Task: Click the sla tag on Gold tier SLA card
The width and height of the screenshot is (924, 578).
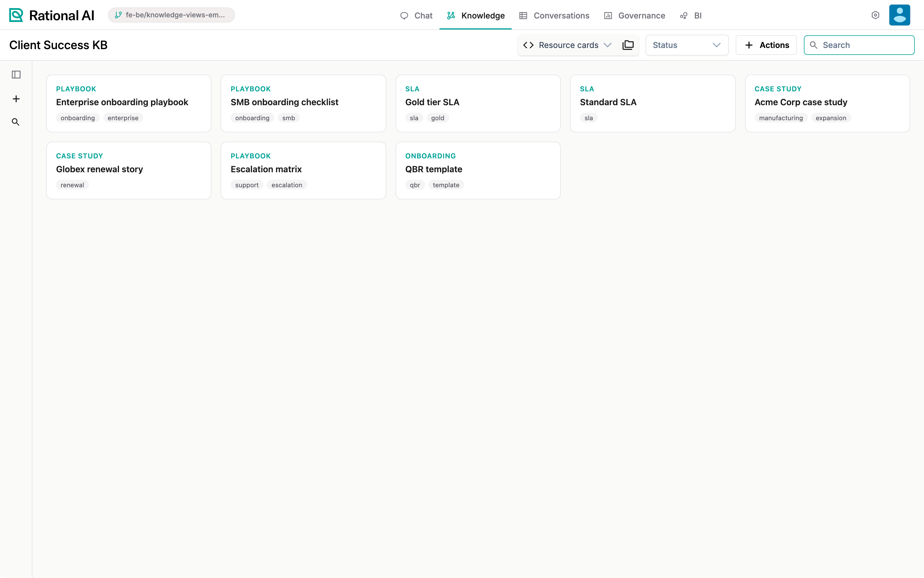Action: (414, 118)
